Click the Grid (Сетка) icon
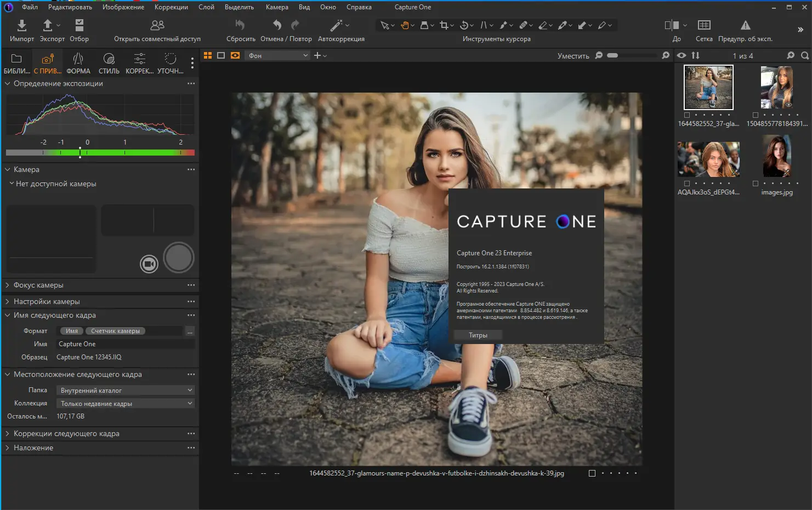 point(704,25)
